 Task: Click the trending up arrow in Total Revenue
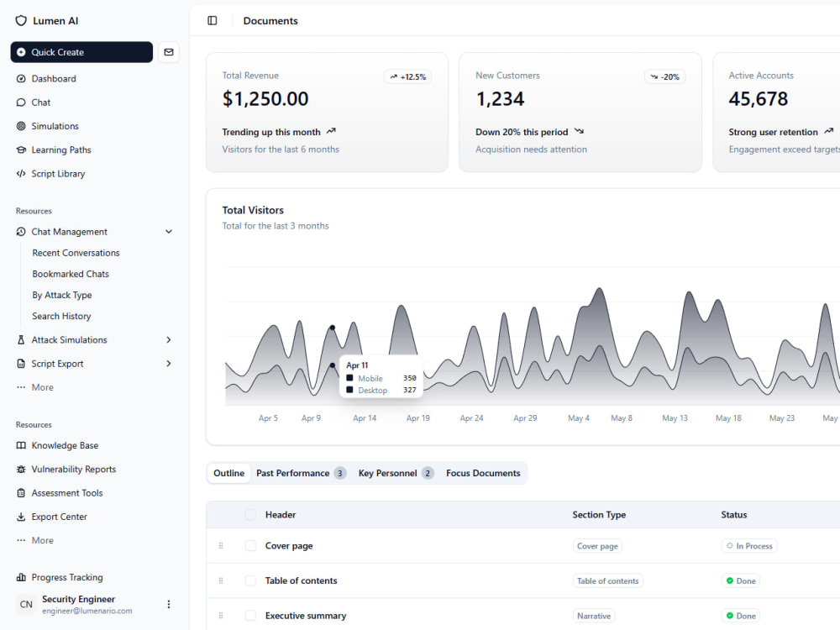331,131
